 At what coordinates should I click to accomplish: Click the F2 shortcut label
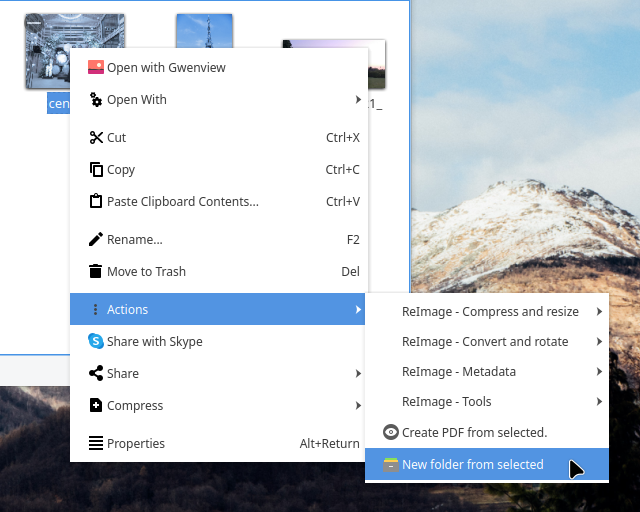click(353, 239)
